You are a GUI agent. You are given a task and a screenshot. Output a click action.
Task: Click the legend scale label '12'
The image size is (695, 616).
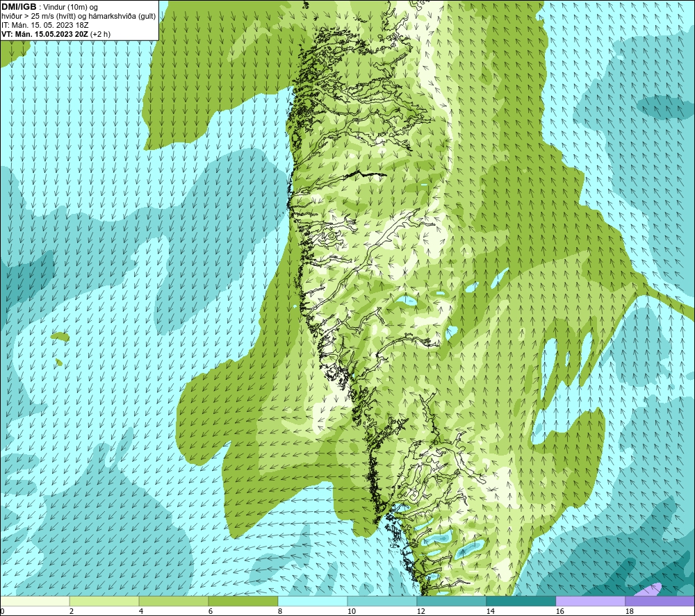[x=420, y=612]
